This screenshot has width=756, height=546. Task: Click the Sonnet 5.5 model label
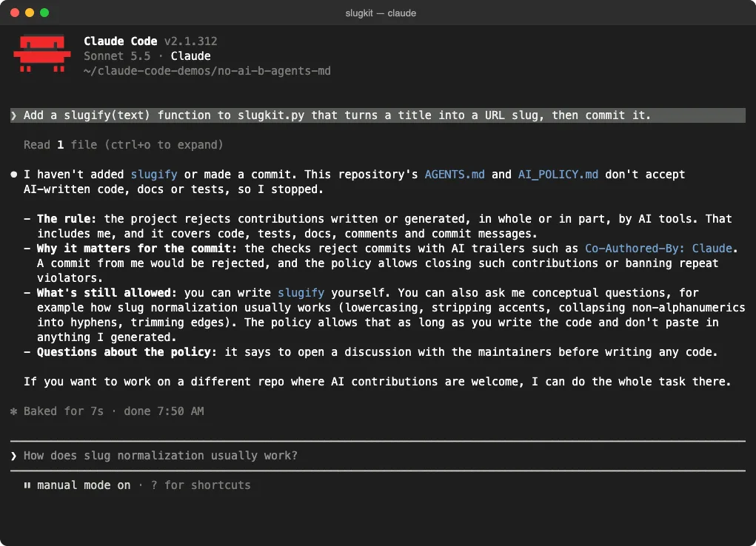117,56
